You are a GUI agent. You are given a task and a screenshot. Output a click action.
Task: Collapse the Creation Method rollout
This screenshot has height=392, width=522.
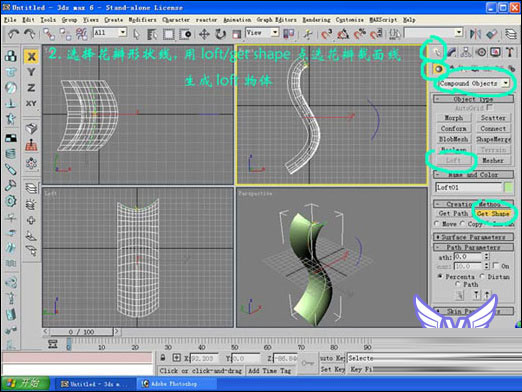point(473,204)
